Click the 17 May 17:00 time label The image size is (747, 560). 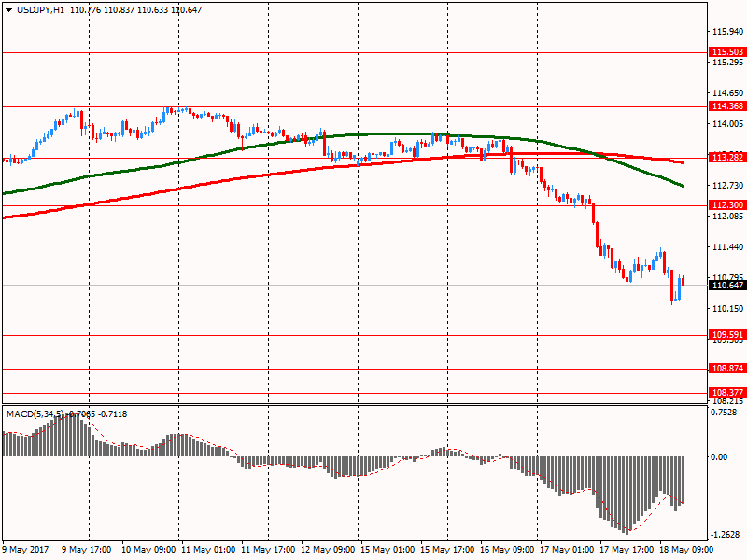click(627, 550)
